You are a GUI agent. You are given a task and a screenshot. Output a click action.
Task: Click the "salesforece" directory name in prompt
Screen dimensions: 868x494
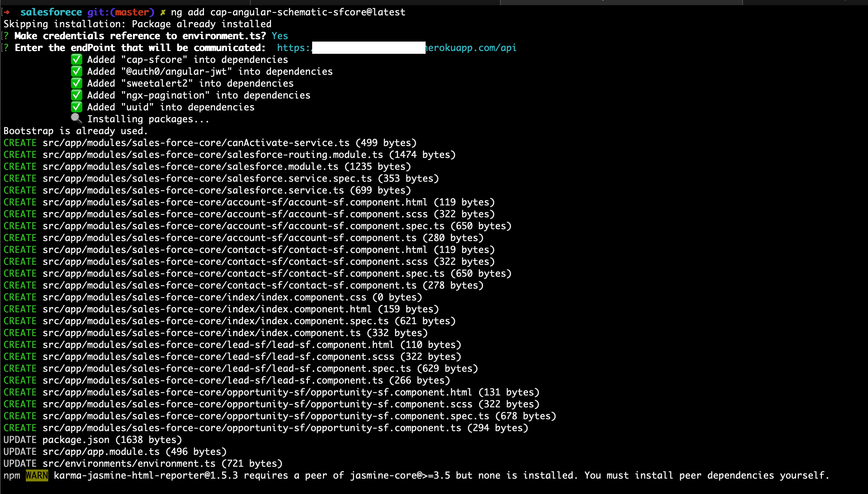point(51,12)
